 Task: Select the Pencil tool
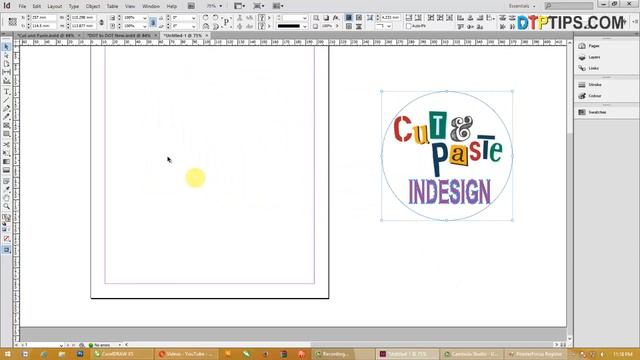coord(6,117)
